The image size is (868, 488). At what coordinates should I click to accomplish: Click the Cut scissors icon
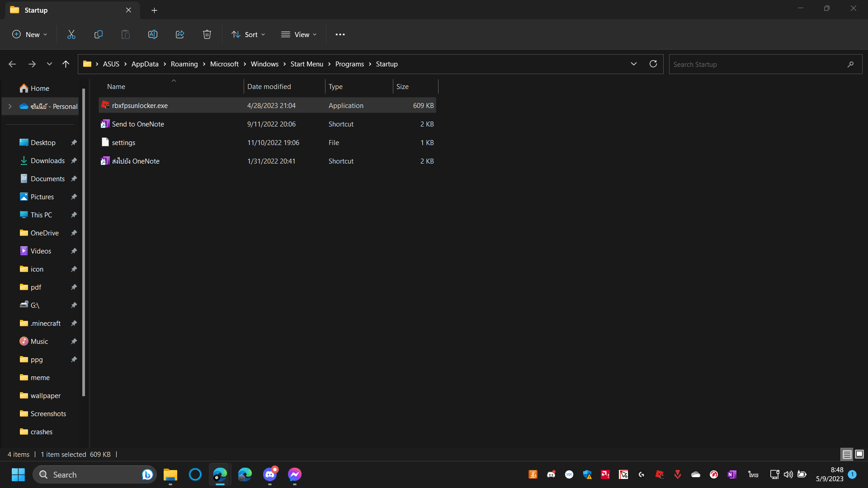point(71,34)
